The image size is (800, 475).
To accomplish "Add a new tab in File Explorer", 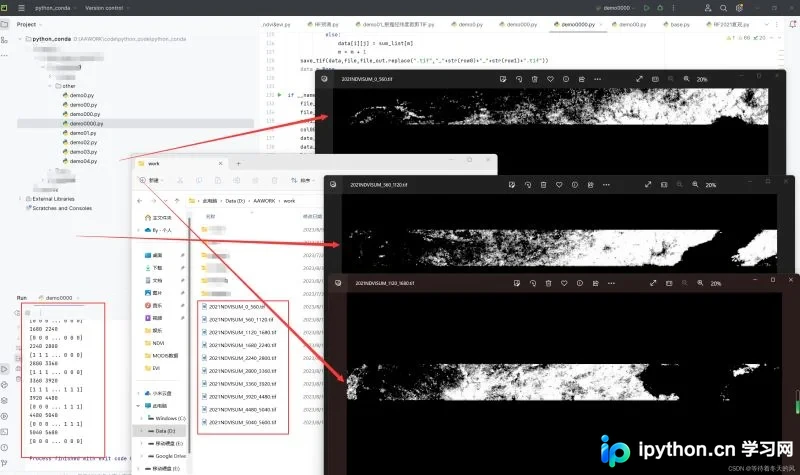I will [238, 163].
